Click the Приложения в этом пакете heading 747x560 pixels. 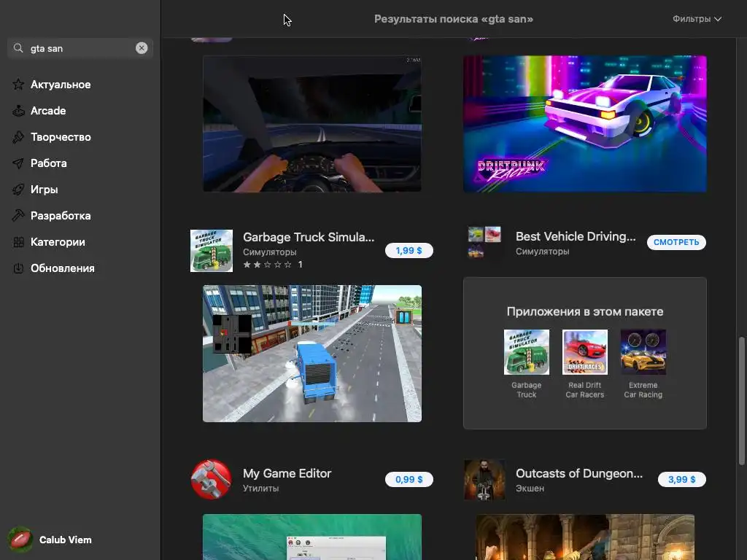coord(584,311)
